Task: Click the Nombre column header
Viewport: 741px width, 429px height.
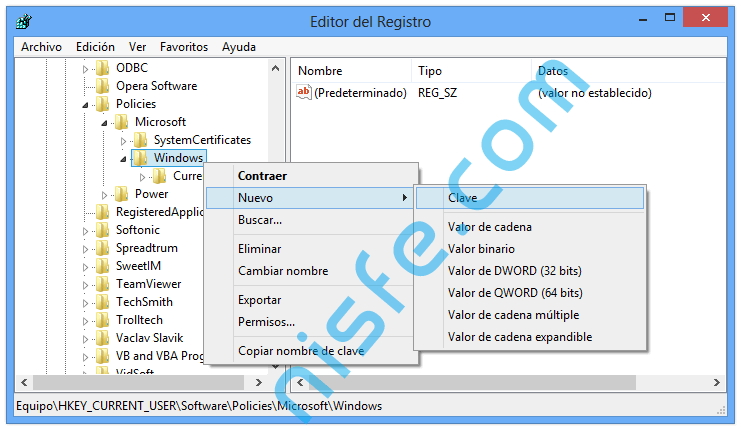Action: point(320,71)
